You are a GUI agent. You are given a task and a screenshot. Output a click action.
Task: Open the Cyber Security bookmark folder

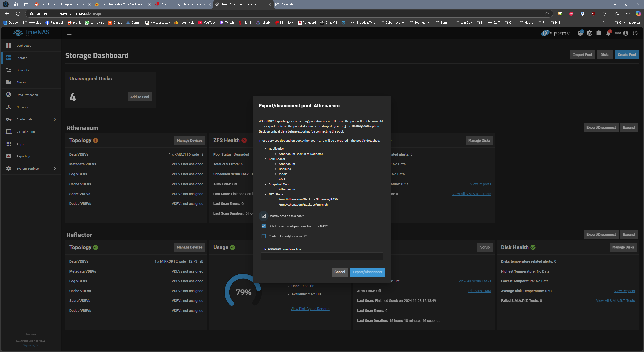tap(392, 23)
